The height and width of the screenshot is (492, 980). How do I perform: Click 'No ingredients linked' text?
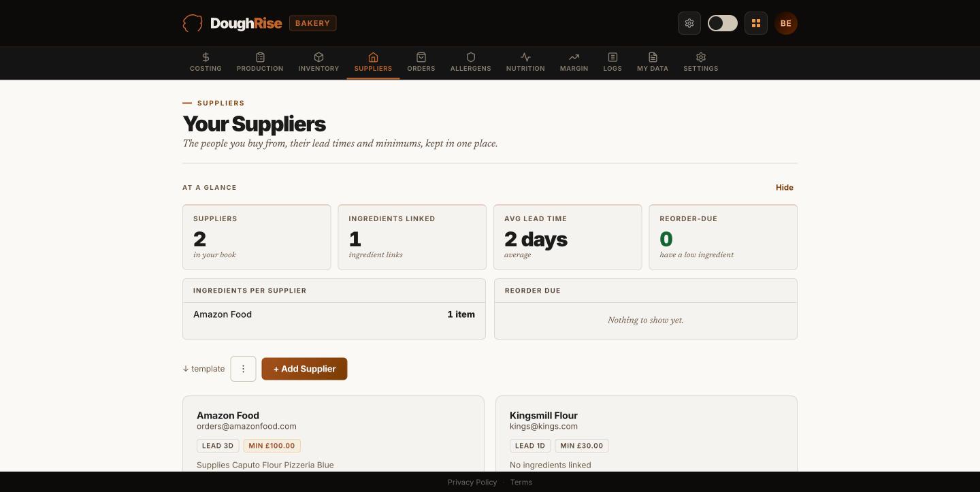[x=551, y=465]
